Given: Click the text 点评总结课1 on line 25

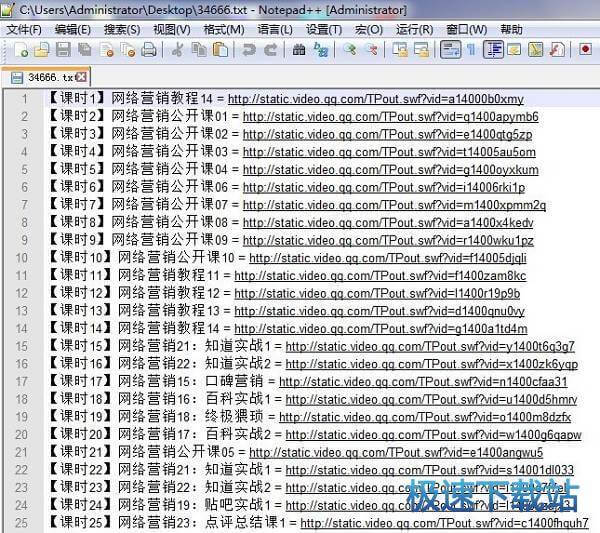Looking at the screenshot, I should click(245, 522).
